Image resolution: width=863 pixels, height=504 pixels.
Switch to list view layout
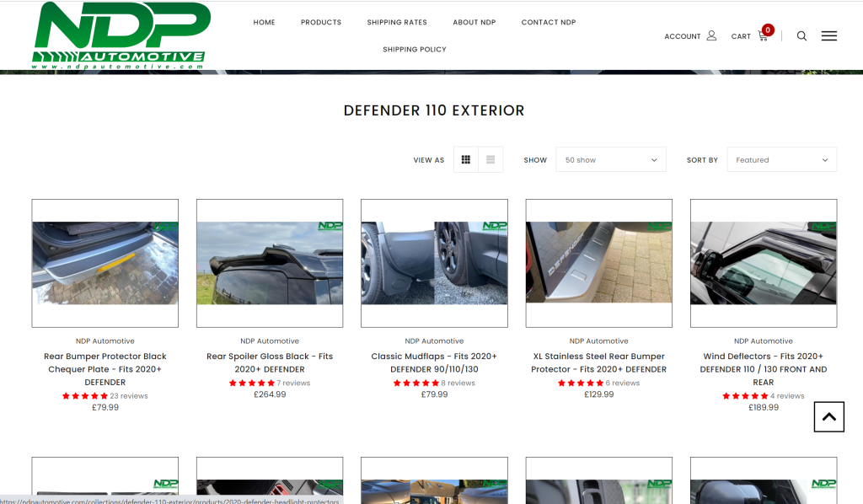point(490,159)
